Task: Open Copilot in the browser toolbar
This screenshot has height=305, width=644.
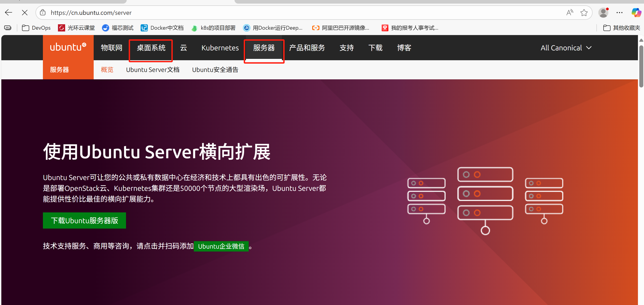Action: (635, 13)
